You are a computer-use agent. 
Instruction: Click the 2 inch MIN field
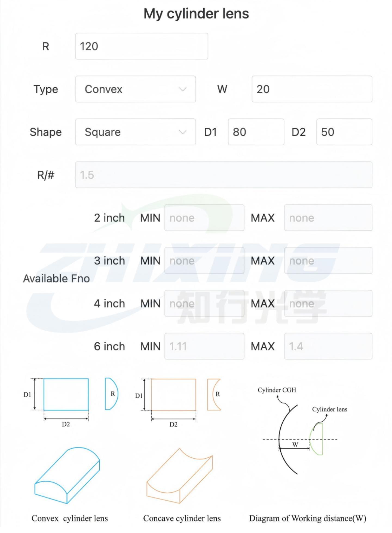coord(204,218)
